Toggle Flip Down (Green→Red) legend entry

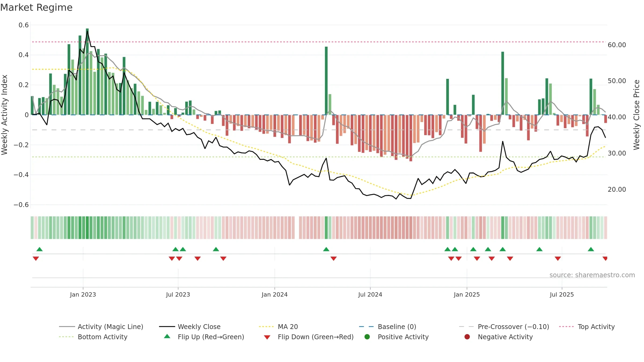pos(309,337)
